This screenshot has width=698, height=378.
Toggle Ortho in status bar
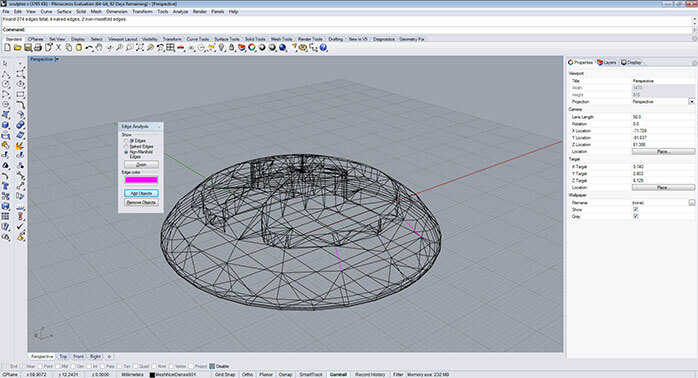[x=248, y=374]
